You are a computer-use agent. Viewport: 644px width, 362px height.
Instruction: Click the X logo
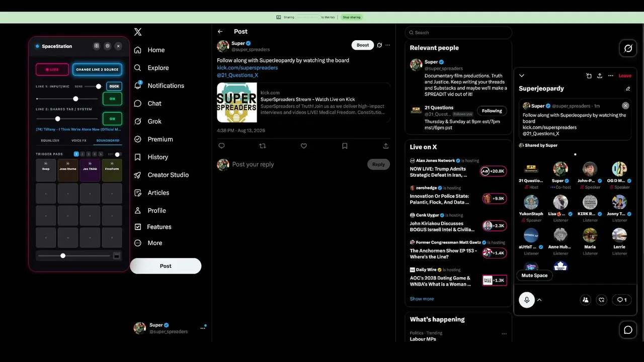click(138, 32)
